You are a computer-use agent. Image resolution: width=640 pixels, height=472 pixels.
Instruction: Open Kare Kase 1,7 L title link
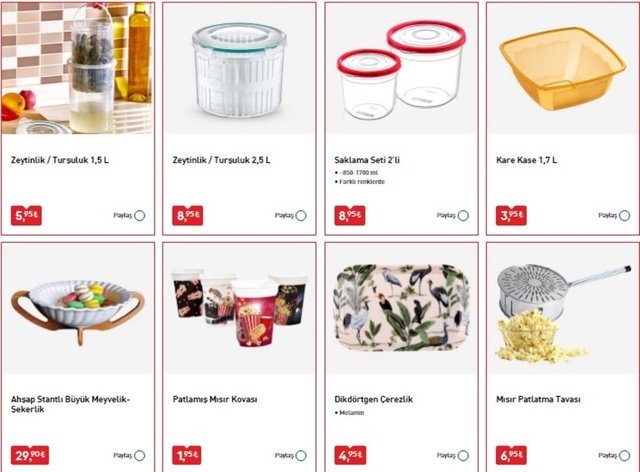coord(526,160)
